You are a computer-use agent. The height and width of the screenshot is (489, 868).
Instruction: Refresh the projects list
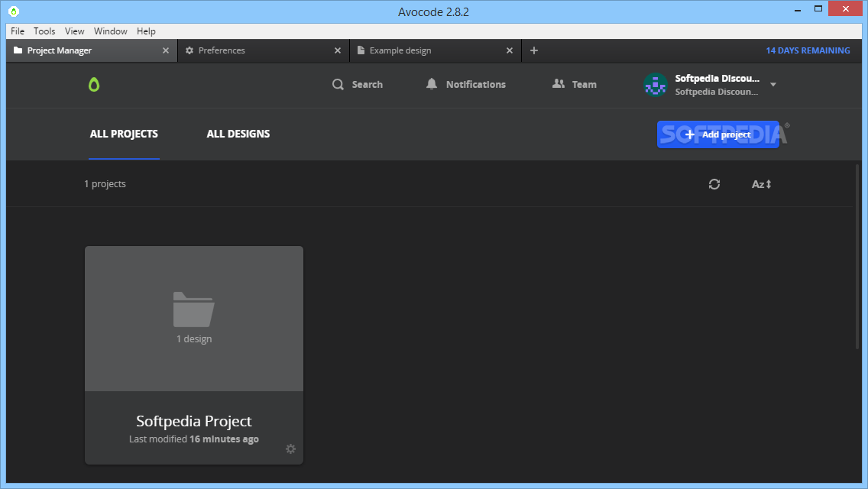click(714, 184)
